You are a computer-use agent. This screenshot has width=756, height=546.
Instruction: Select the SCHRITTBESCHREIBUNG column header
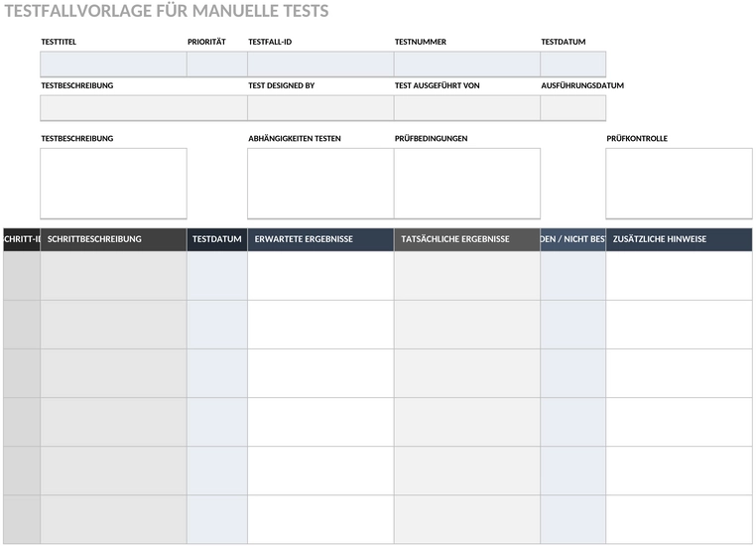[x=113, y=239]
